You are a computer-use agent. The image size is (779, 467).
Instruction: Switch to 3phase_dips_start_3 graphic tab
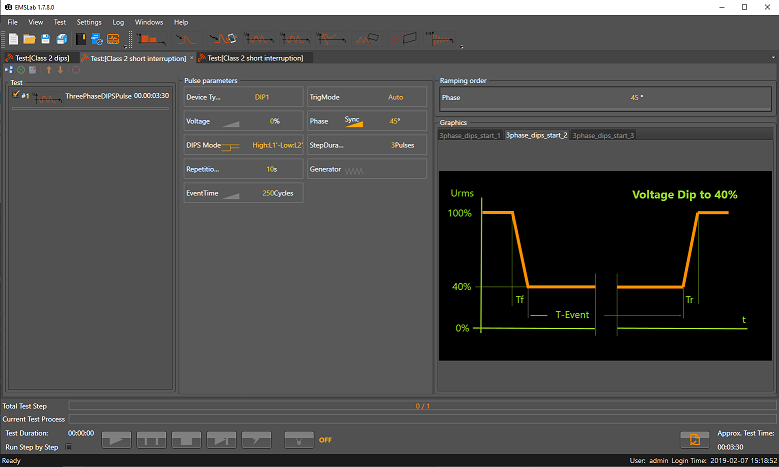(x=603, y=135)
